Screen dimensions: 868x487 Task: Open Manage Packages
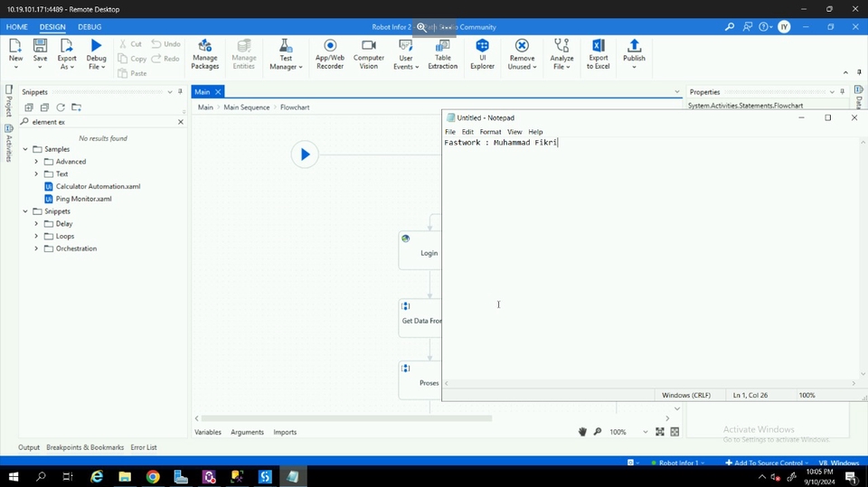point(205,53)
